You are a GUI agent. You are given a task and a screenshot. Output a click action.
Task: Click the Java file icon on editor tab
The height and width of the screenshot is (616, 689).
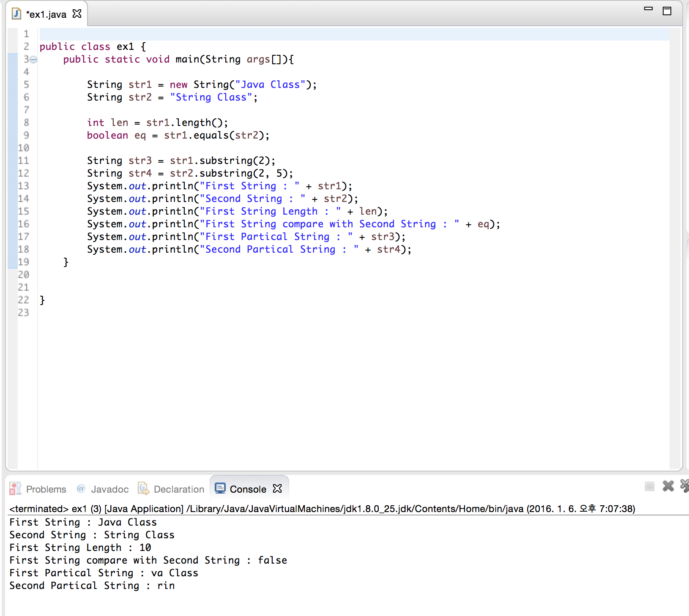(16, 14)
